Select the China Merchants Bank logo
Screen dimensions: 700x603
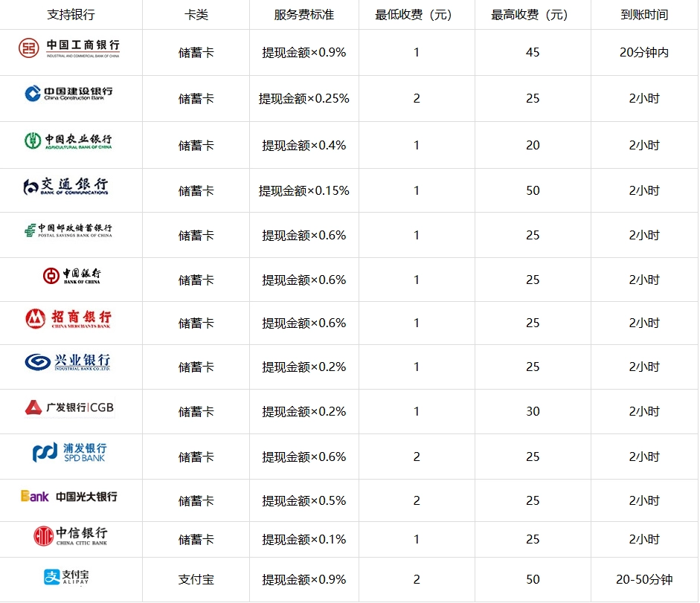pyautogui.click(x=68, y=320)
